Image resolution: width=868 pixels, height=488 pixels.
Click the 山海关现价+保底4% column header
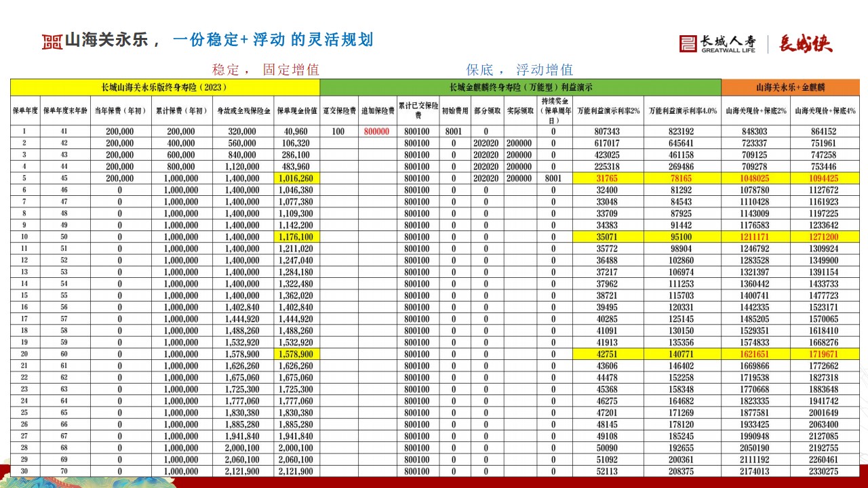pyautogui.click(x=825, y=110)
